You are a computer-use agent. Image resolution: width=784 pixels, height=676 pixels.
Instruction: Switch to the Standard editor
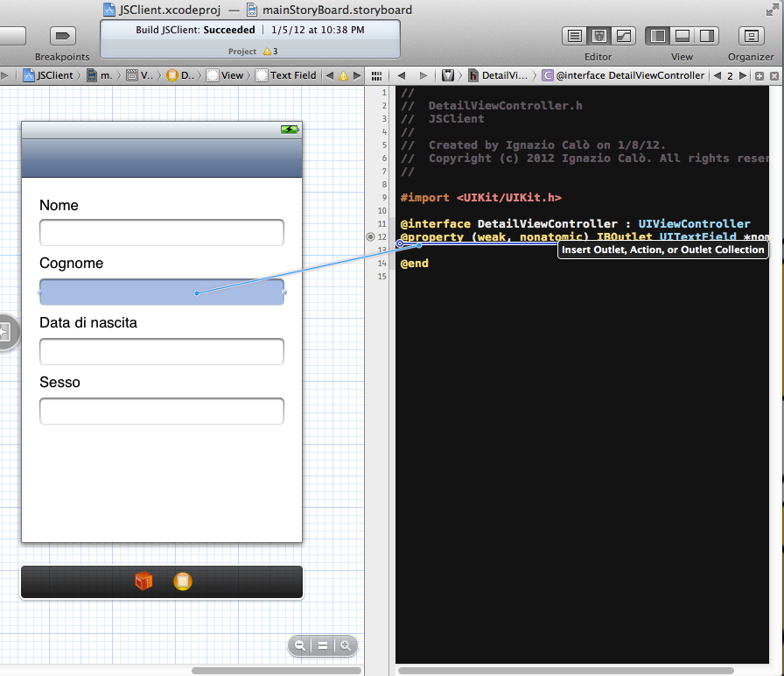pos(575,36)
